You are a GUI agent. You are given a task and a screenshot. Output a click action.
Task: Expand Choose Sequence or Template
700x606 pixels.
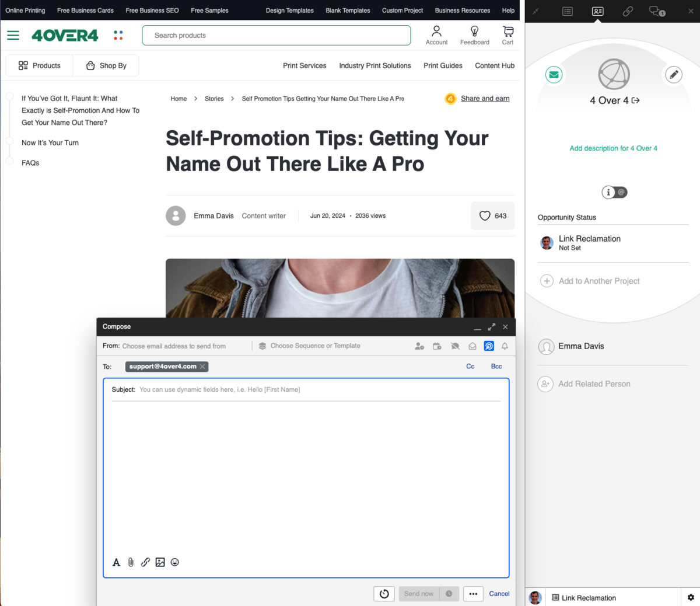click(315, 346)
